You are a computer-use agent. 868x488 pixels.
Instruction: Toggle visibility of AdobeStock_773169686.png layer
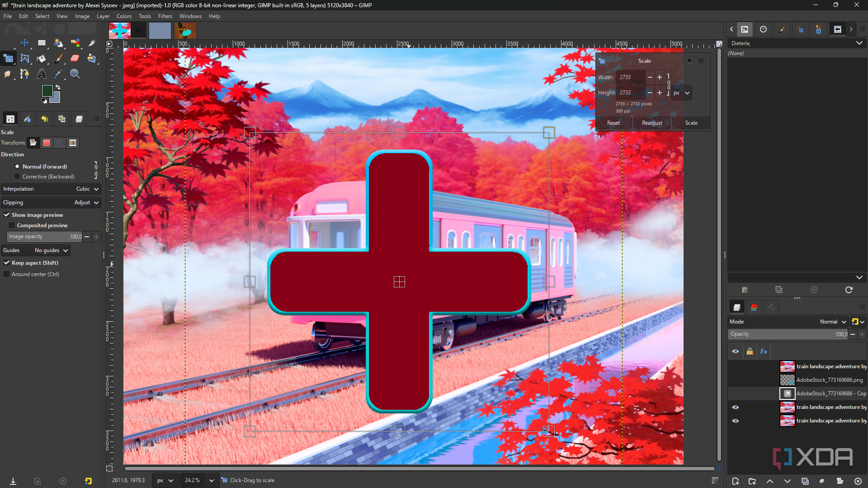click(x=736, y=380)
